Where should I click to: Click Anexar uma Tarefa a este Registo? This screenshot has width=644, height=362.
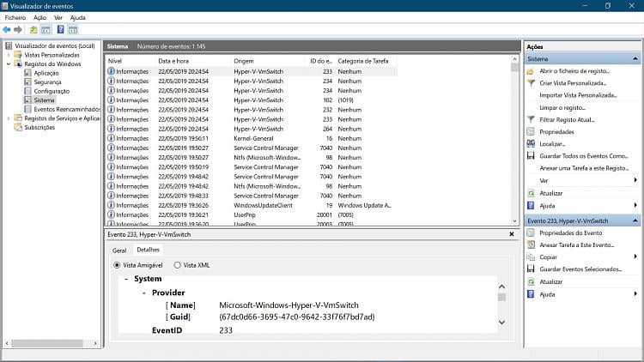click(584, 168)
